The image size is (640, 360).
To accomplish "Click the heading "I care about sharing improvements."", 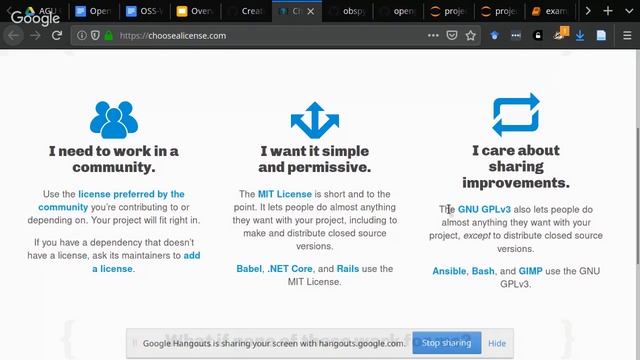I will tap(516, 167).
